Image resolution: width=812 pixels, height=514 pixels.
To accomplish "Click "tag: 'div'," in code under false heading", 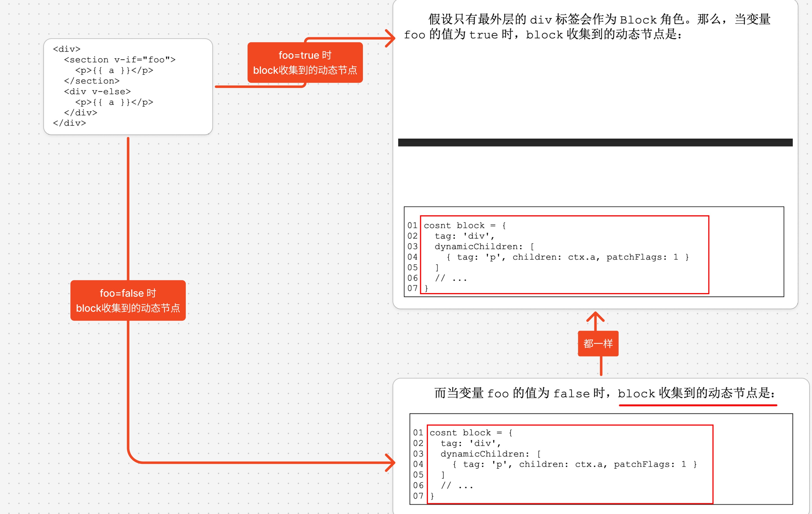I will [471, 443].
